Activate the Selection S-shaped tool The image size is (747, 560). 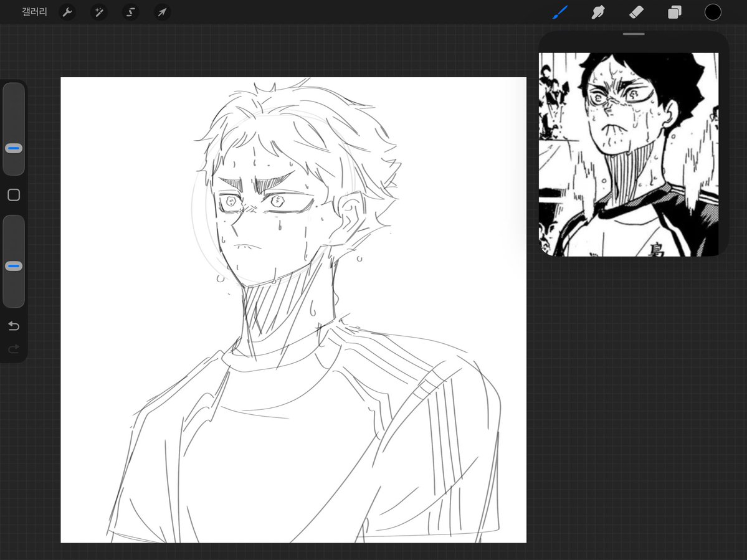(x=131, y=12)
